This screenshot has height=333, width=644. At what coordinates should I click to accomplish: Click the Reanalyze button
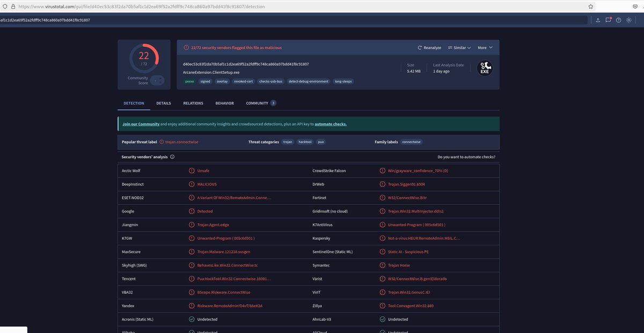click(x=429, y=48)
